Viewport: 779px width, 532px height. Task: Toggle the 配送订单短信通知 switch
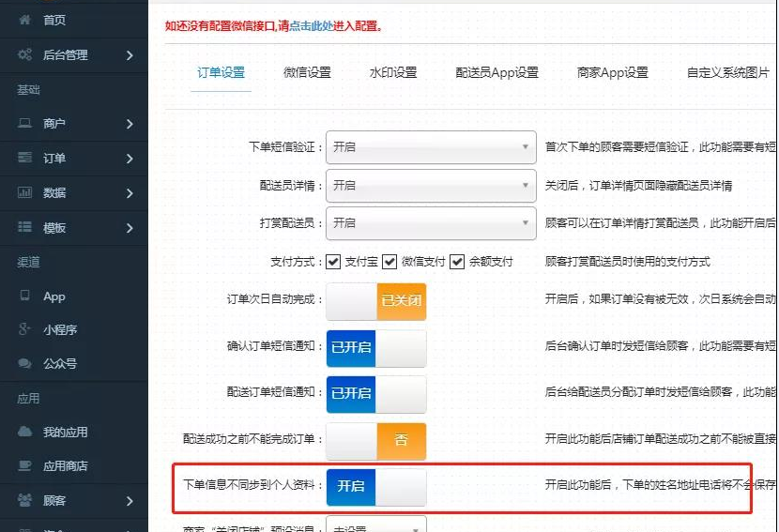click(x=376, y=394)
